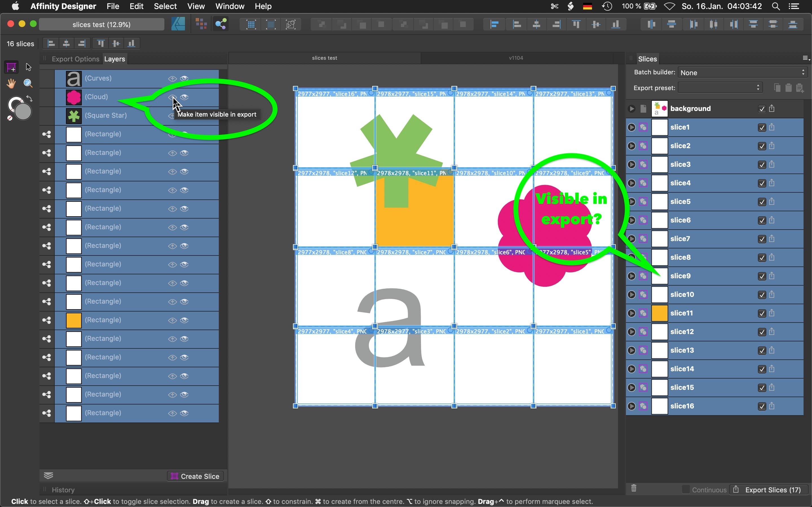
Task: Enable the Continuous export checkbox
Action: pyautogui.click(x=686, y=490)
